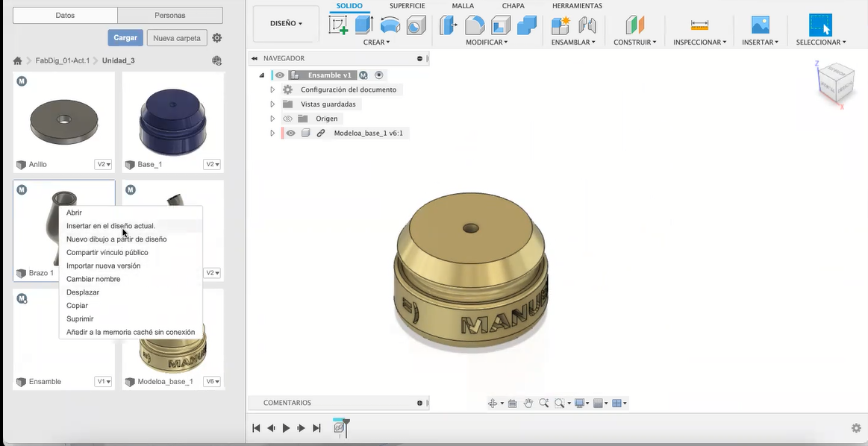
Task: Open the Inspeccionar dropdown menu
Action: click(700, 42)
